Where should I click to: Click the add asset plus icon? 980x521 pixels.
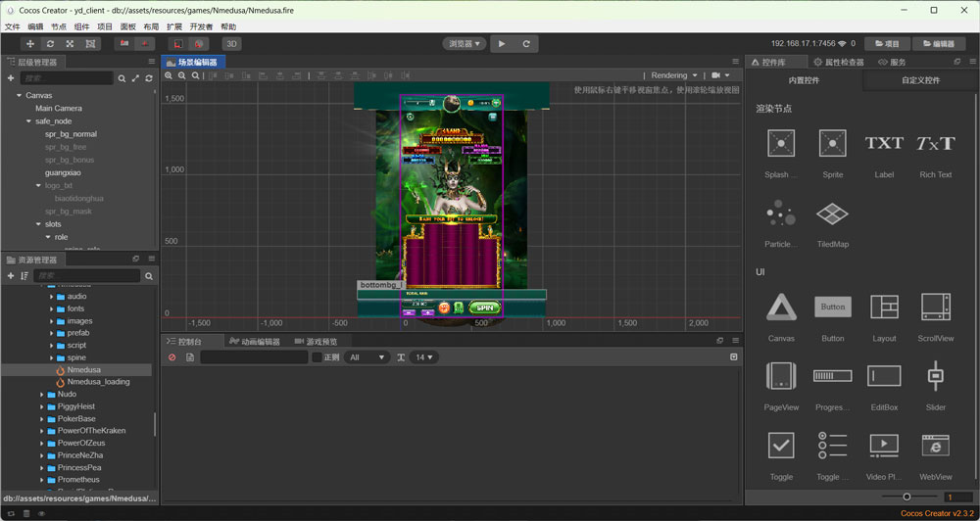[11, 276]
